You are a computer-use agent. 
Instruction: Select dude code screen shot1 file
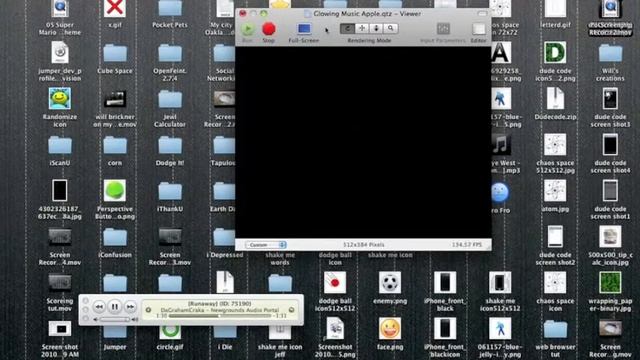click(x=610, y=191)
